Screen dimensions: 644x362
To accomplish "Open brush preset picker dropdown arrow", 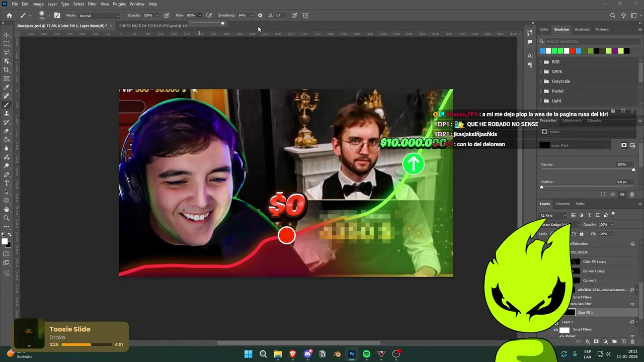I will coord(48,16).
